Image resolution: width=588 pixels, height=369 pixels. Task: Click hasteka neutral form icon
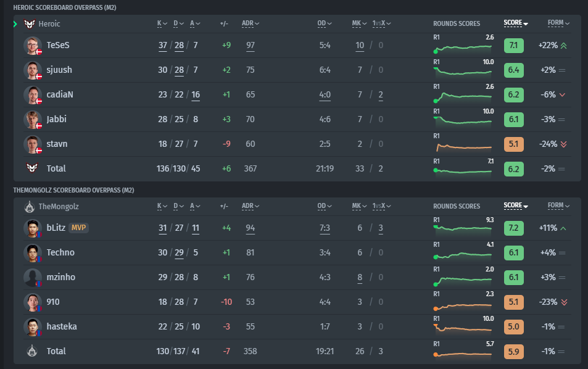[561, 326]
